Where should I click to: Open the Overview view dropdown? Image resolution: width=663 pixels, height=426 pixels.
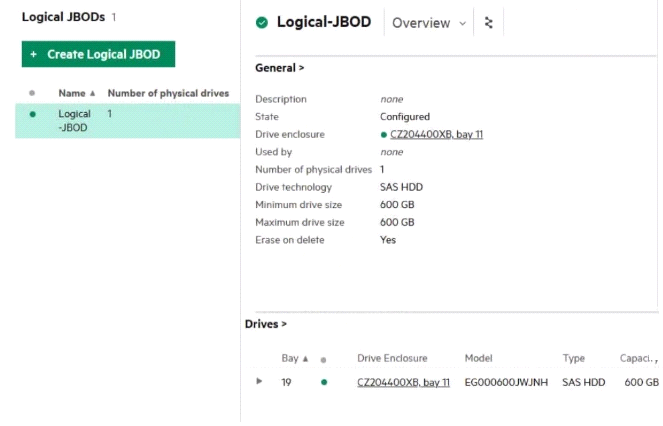[x=429, y=23]
